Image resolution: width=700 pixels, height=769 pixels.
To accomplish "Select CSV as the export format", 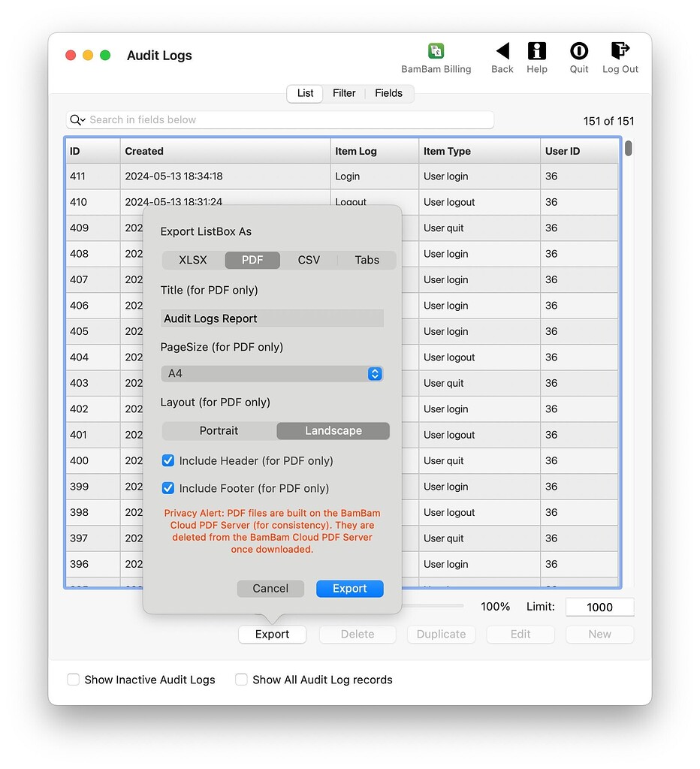I will click(x=309, y=260).
